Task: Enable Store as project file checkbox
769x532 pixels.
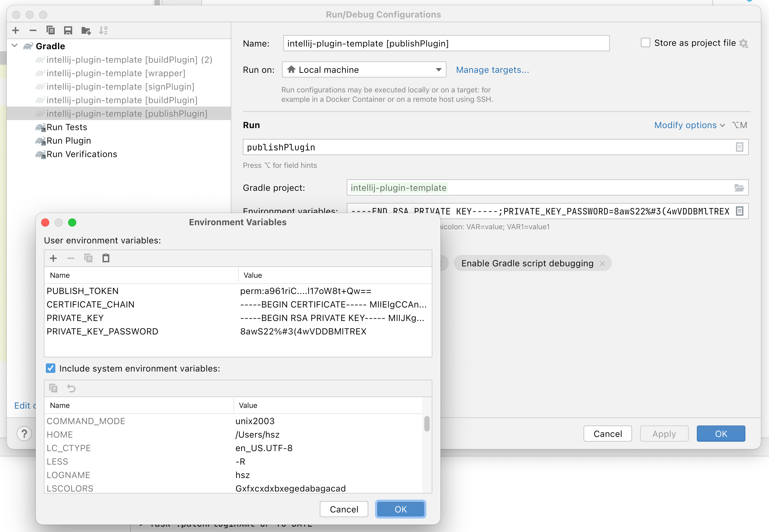Action: (645, 43)
